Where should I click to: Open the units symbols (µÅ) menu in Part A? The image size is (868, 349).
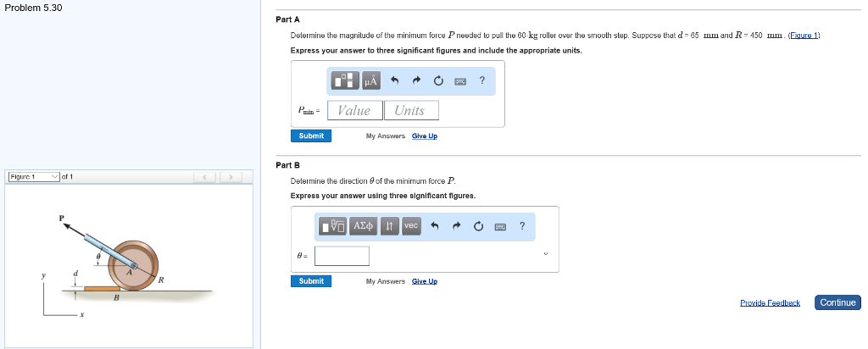click(x=371, y=81)
